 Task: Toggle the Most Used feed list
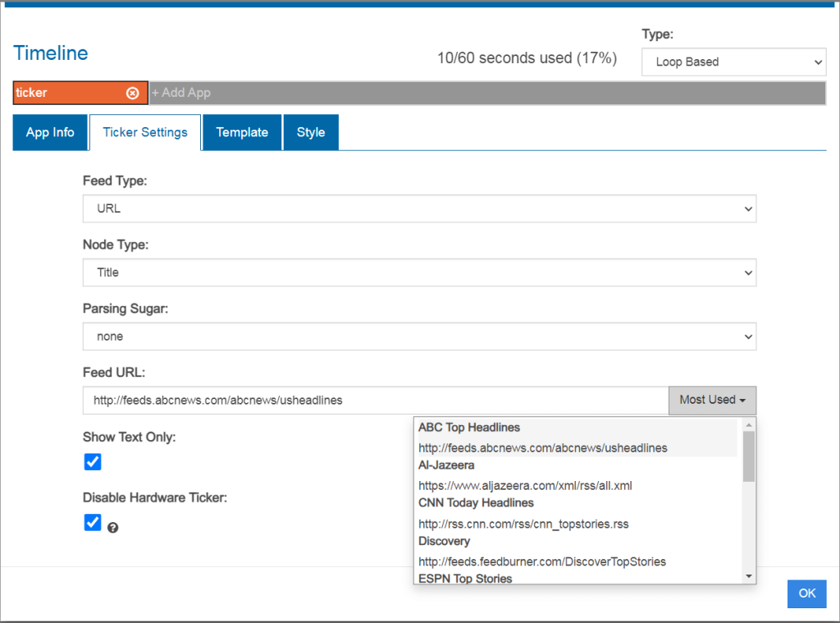pyautogui.click(x=712, y=401)
